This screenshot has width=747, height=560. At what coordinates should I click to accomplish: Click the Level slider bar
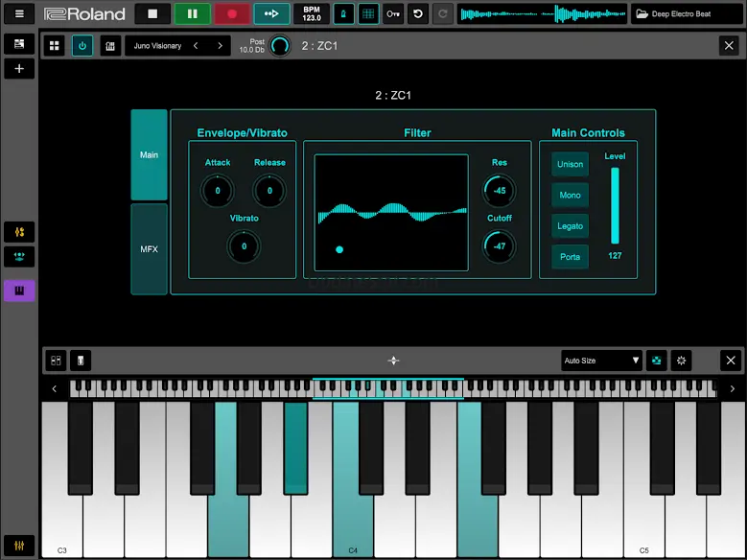[615, 206]
